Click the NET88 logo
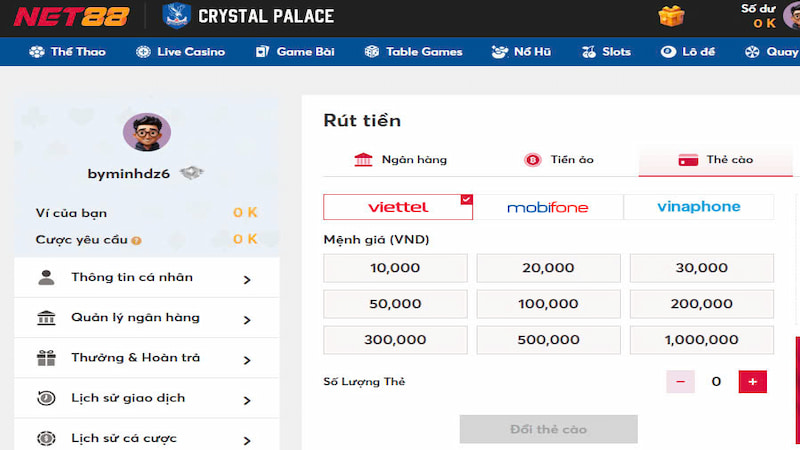800x450 pixels. pos(74,17)
